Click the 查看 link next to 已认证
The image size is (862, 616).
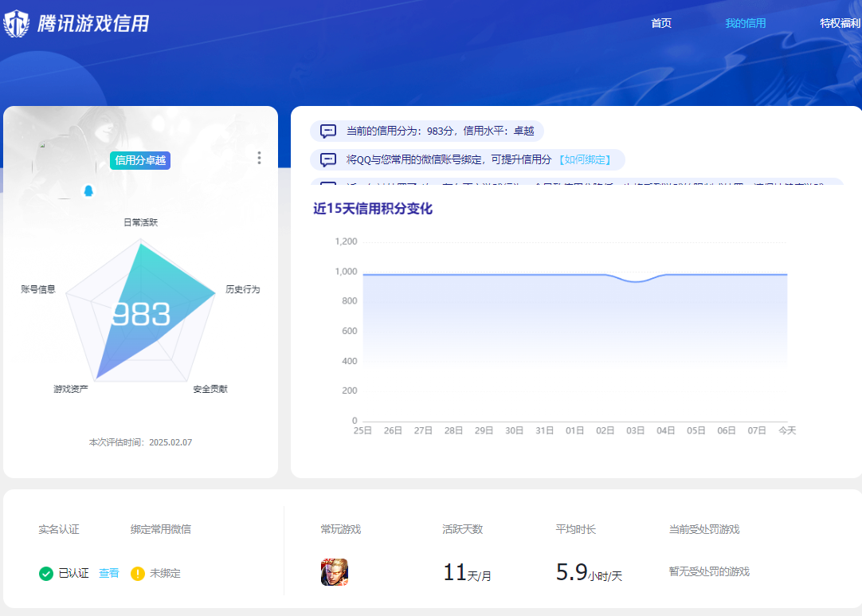pos(109,573)
